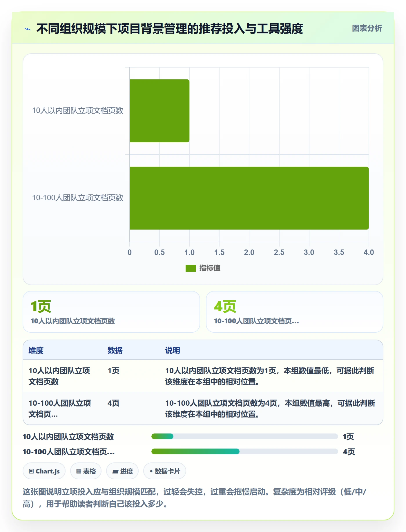406x532 pixels.
Task: Click the 10人以内团队立项文档页数 axis label
Action: [x=78, y=110]
